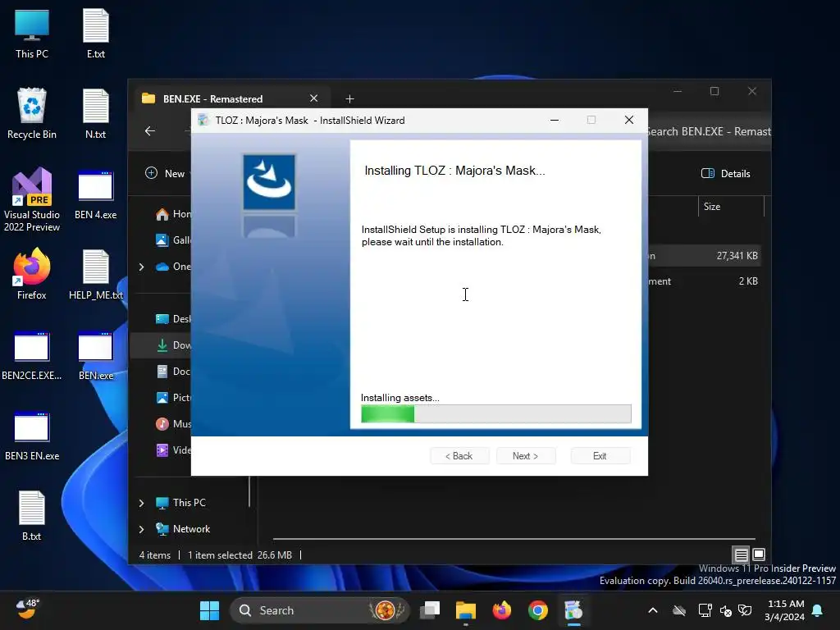Viewport: 840px width, 630px height.
Task: Switch Explorer to details list view
Action: pos(741,555)
